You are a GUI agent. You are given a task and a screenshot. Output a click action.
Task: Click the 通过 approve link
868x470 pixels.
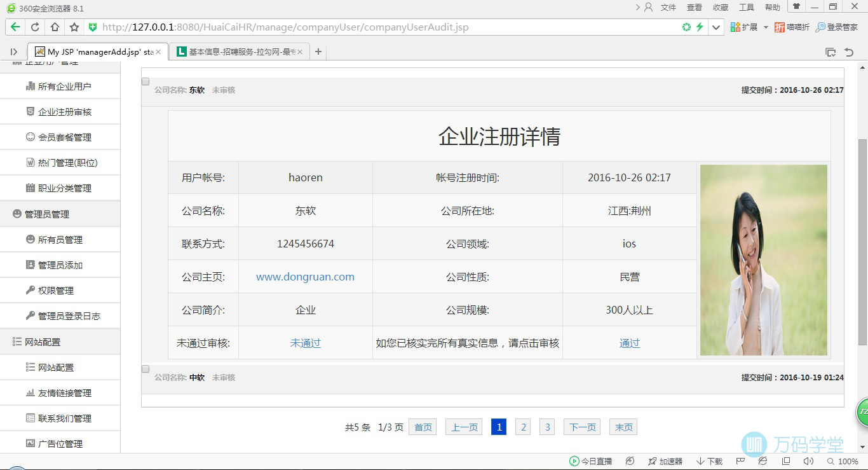[x=630, y=343]
